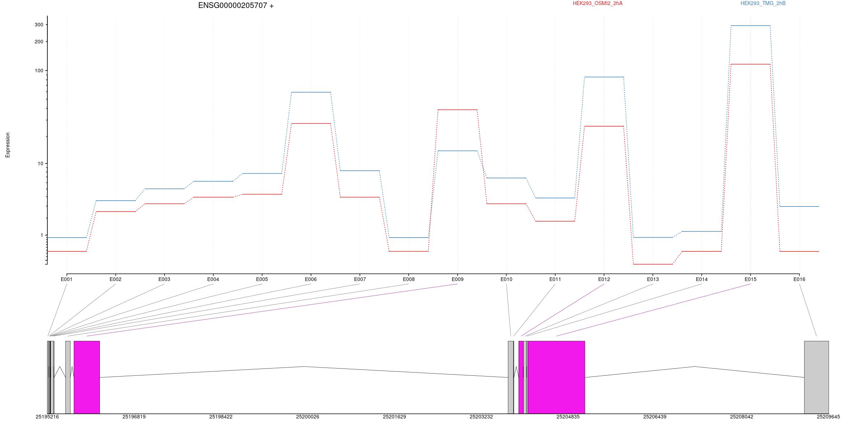Click the blue expression plateau above E012
Image resolution: width=868 pixels, height=434 pixels.
coord(604,77)
